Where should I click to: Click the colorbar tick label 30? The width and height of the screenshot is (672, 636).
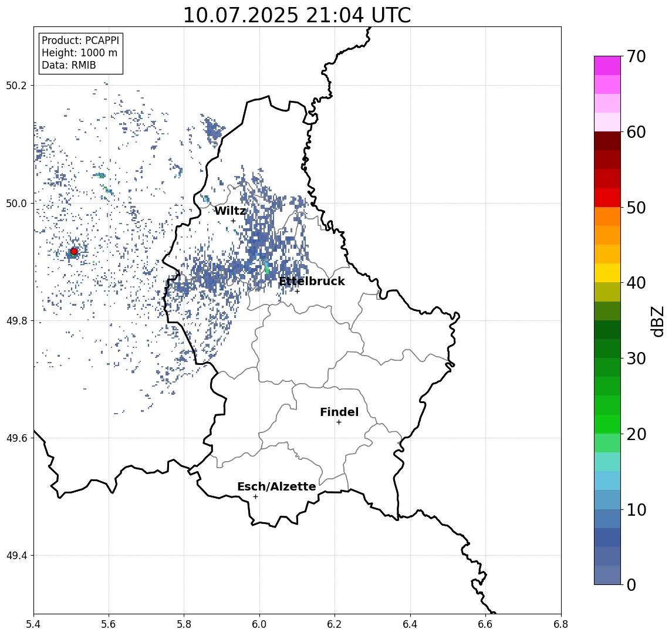click(x=636, y=358)
